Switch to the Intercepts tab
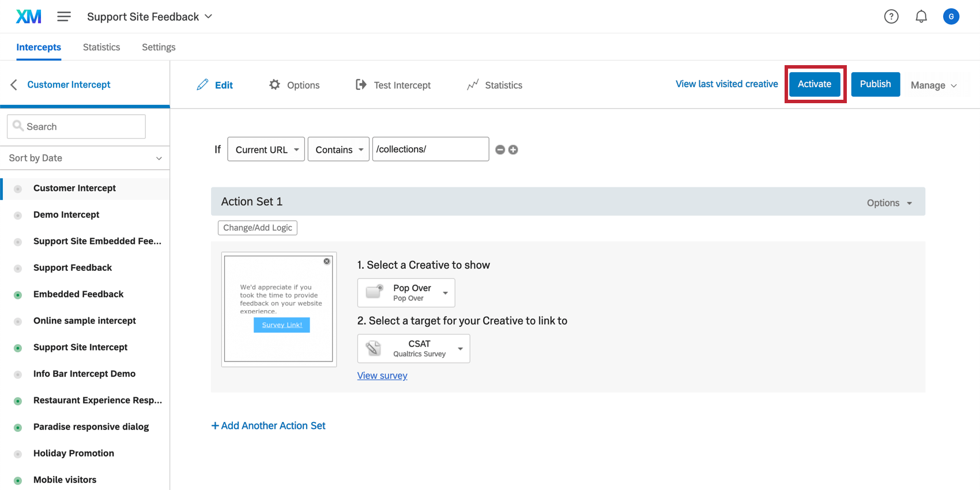This screenshot has width=980, height=490. 39,47
